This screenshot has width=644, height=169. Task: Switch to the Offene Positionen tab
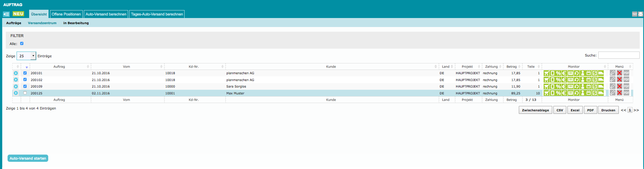pyautogui.click(x=66, y=14)
